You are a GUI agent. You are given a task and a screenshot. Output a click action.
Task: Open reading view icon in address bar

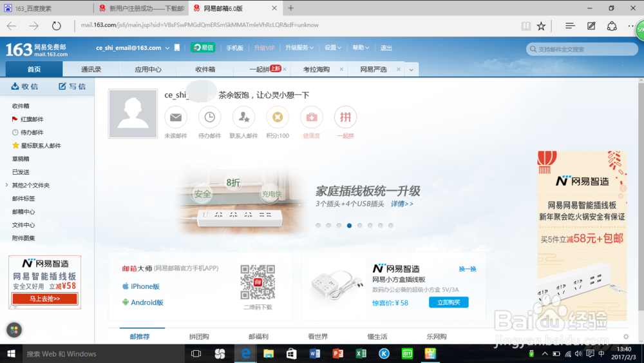[526, 26]
